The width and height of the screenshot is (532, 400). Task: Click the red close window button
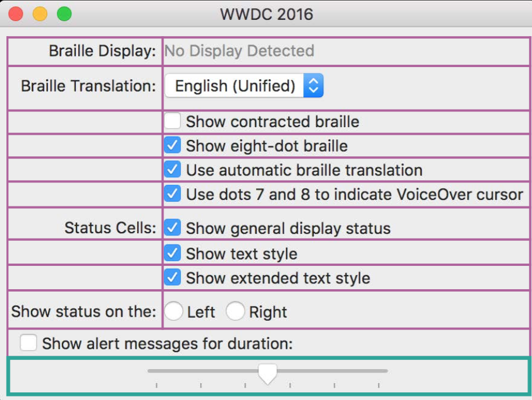[x=16, y=14]
